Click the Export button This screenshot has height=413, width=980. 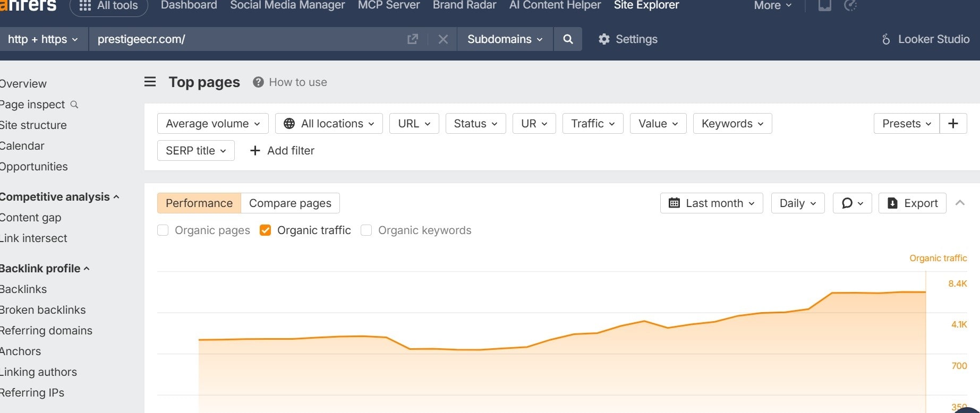tap(912, 203)
